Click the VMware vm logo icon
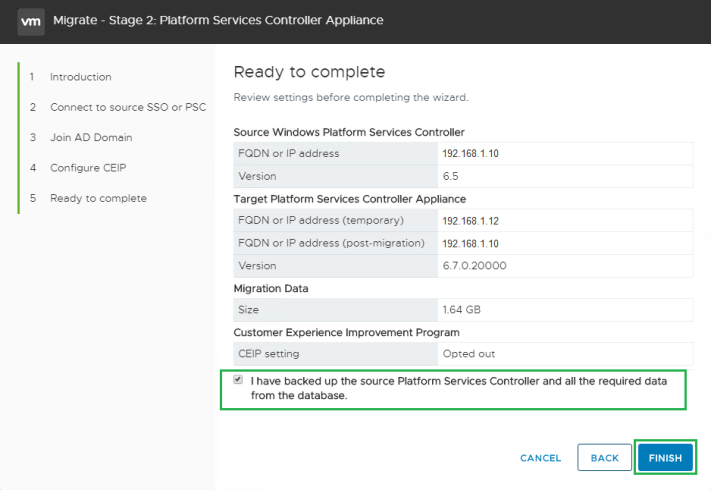The width and height of the screenshot is (711, 490). point(31,20)
